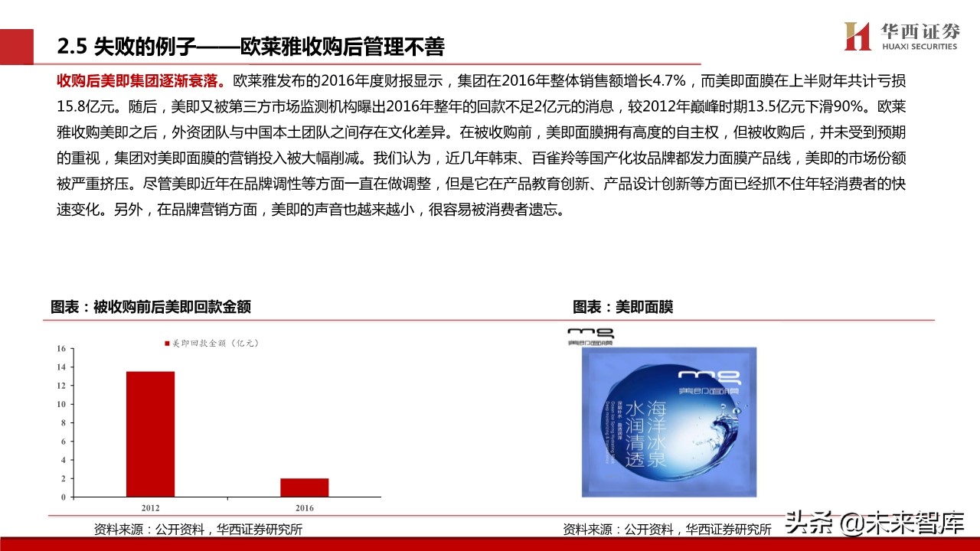The width and height of the screenshot is (980, 551).
Task: Click the y-axis value '14'
Action: coord(61,367)
